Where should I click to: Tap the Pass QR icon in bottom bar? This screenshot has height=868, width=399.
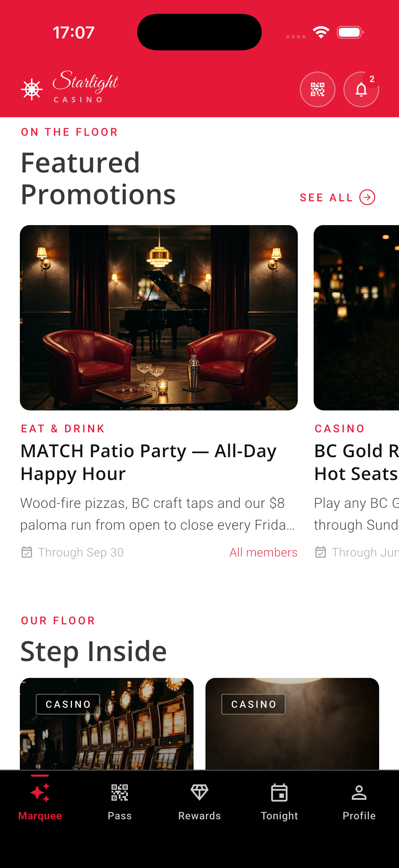(119, 792)
